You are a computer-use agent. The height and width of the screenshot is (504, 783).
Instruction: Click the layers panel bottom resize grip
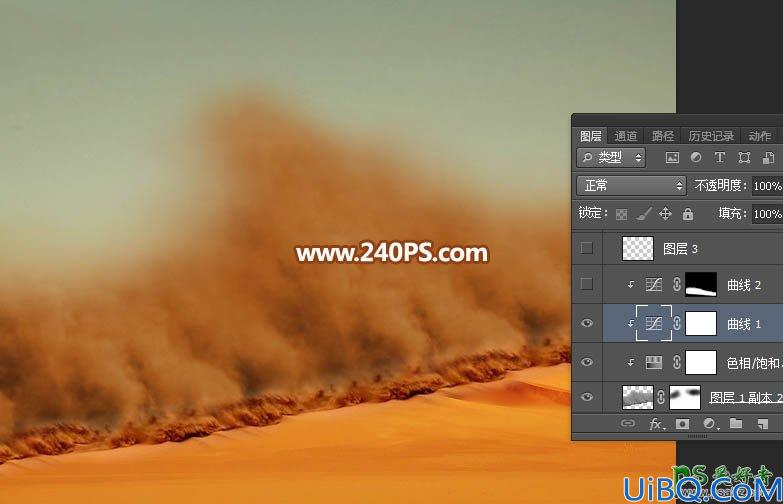click(697, 437)
